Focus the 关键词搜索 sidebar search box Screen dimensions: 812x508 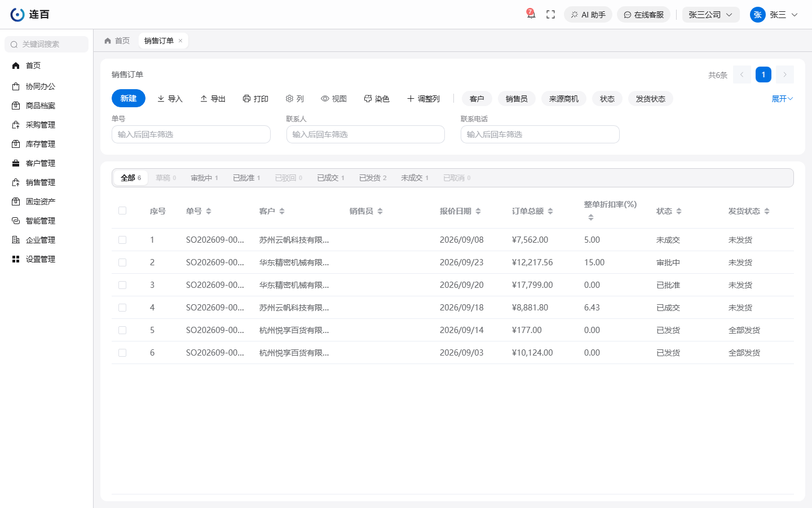(47, 44)
